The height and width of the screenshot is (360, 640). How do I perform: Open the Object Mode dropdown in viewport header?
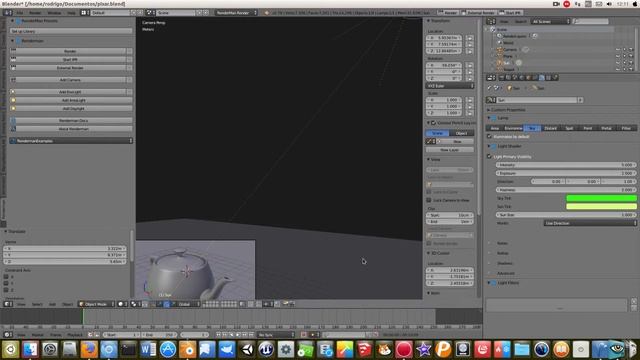point(97,304)
